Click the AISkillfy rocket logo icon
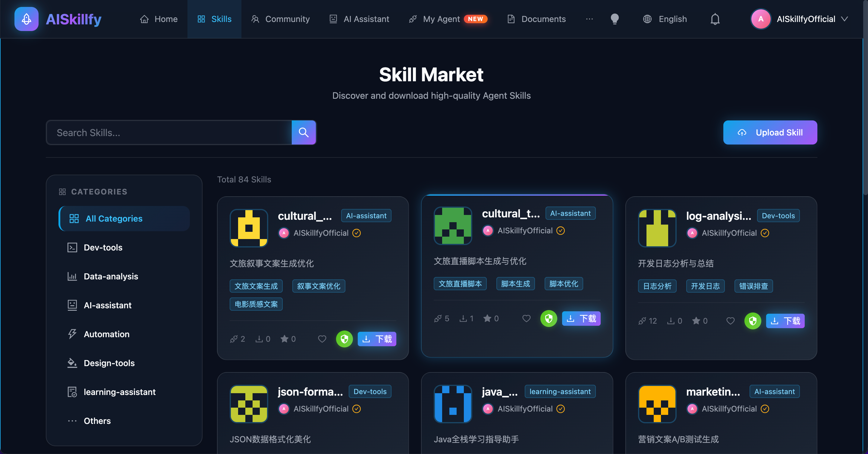868x454 pixels. 26,19
